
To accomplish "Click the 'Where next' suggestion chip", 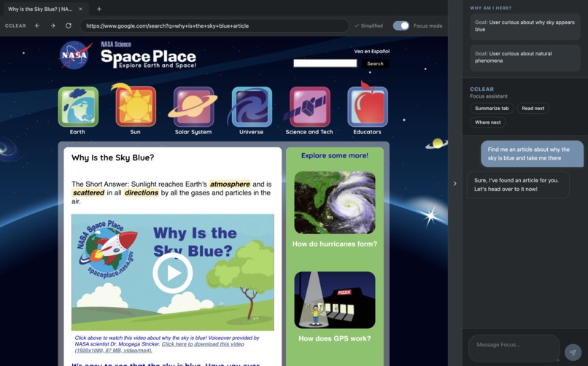I will tap(488, 122).
